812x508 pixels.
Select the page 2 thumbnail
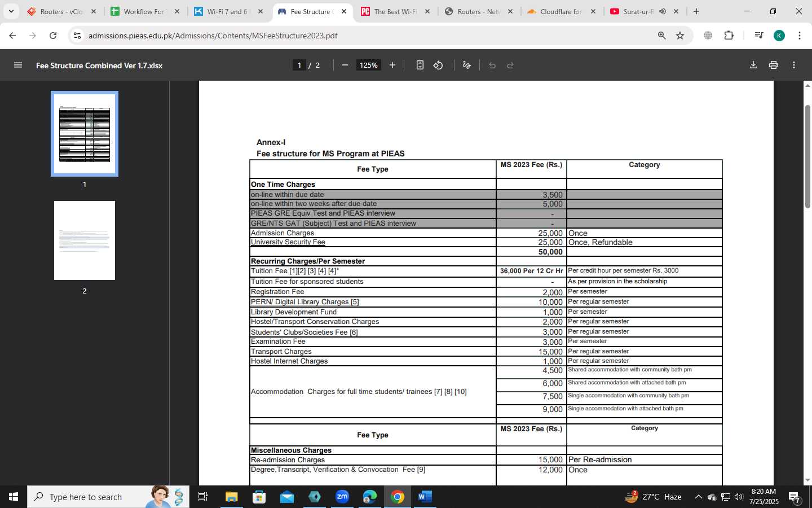click(x=85, y=240)
